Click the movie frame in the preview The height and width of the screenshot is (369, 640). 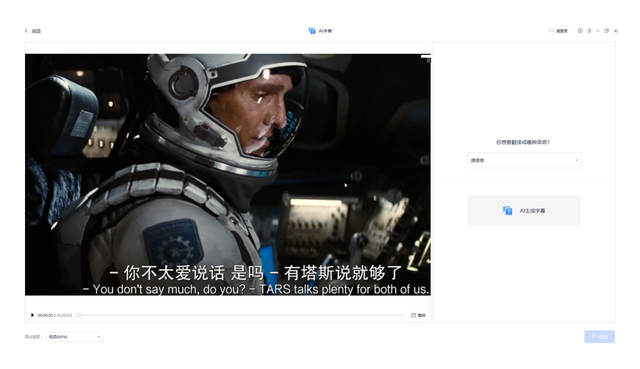(228, 175)
